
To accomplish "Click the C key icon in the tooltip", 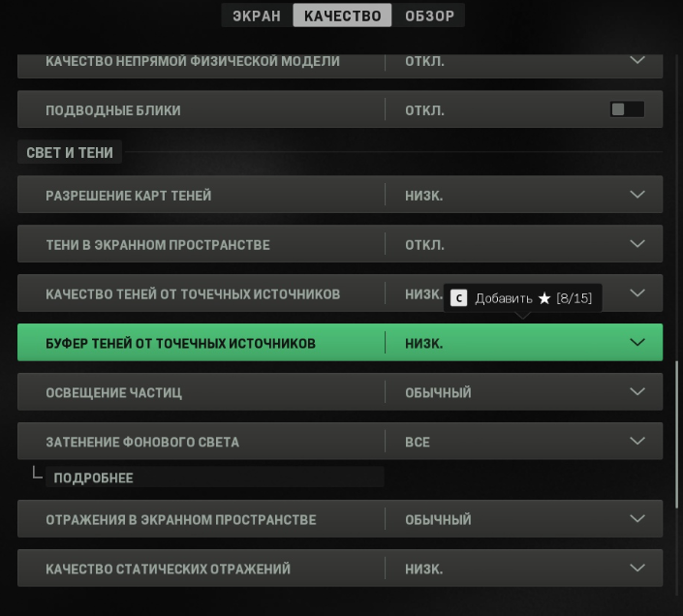I will pyautogui.click(x=459, y=298).
